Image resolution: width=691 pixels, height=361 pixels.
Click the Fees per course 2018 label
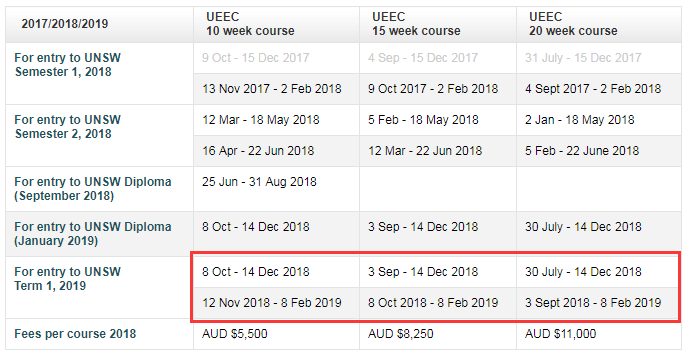[x=75, y=334]
